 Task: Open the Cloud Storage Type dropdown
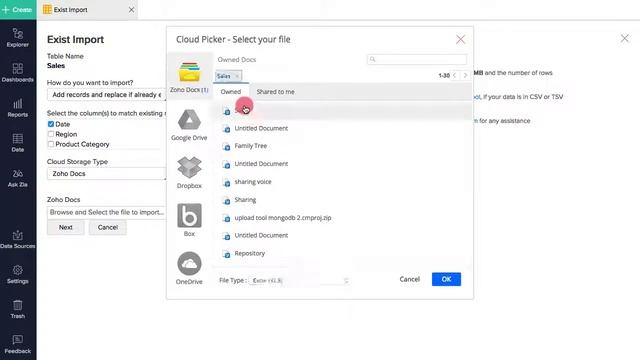point(107,173)
